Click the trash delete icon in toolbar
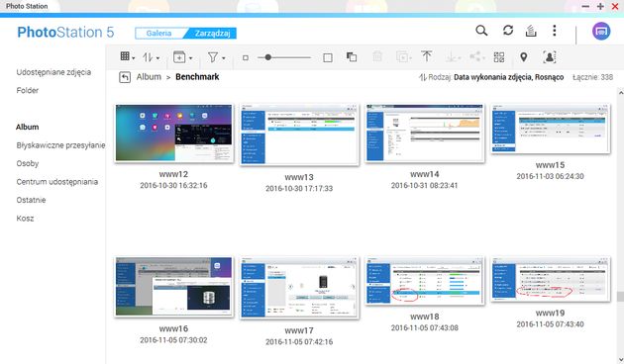Image resolution: width=624 pixels, height=364 pixels. pyautogui.click(x=377, y=56)
